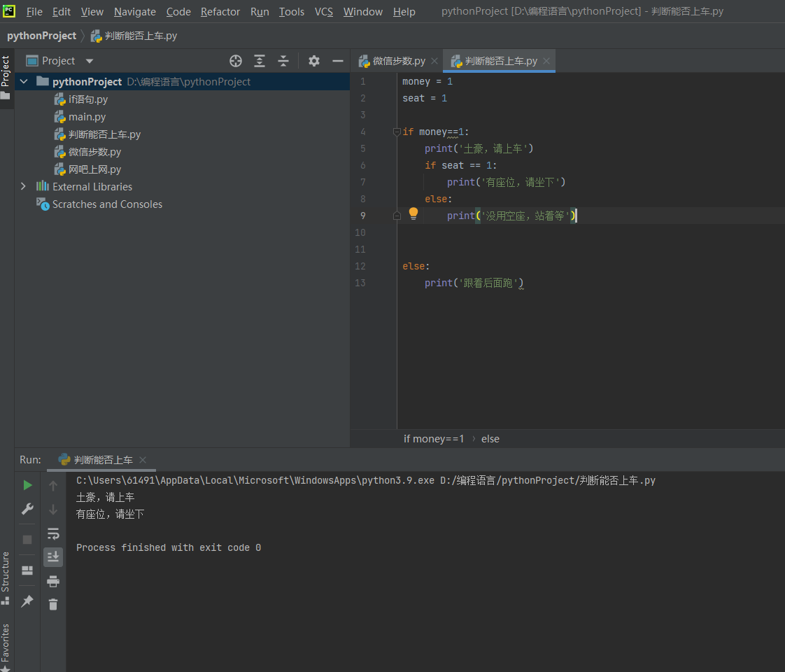785x672 pixels.
Task: Open Project panel settings gear
Action: tap(314, 61)
